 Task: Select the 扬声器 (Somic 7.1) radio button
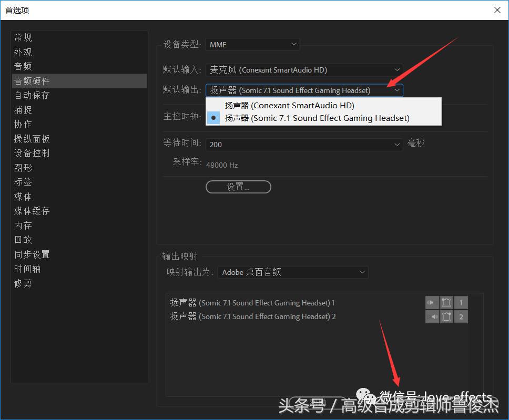coord(213,118)
